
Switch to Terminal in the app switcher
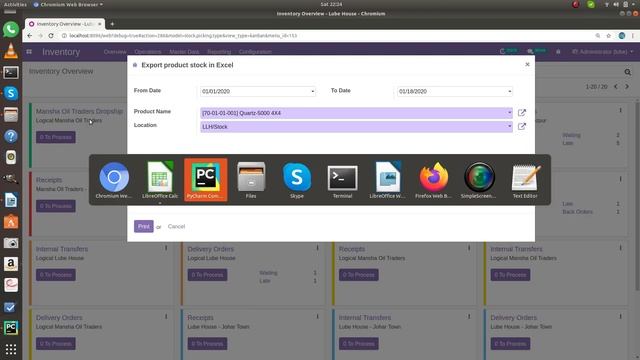(342, 180)
